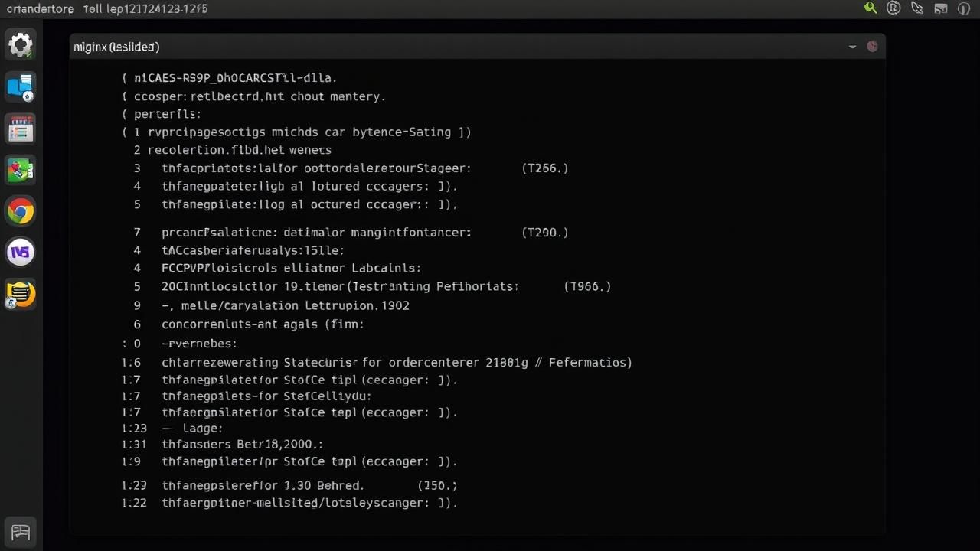
Task: Click the app name label in the top-left corner
Action: click(x=40, y=8)
